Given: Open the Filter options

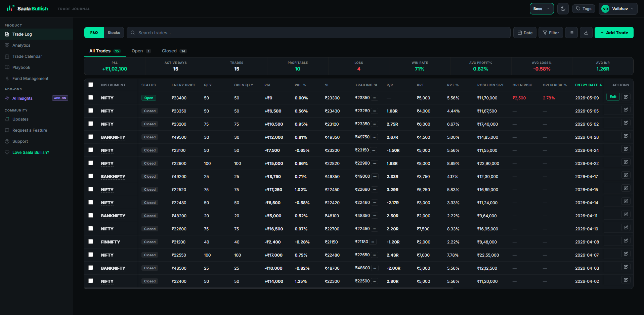Looking at the screenshot, I should (551, 33).
